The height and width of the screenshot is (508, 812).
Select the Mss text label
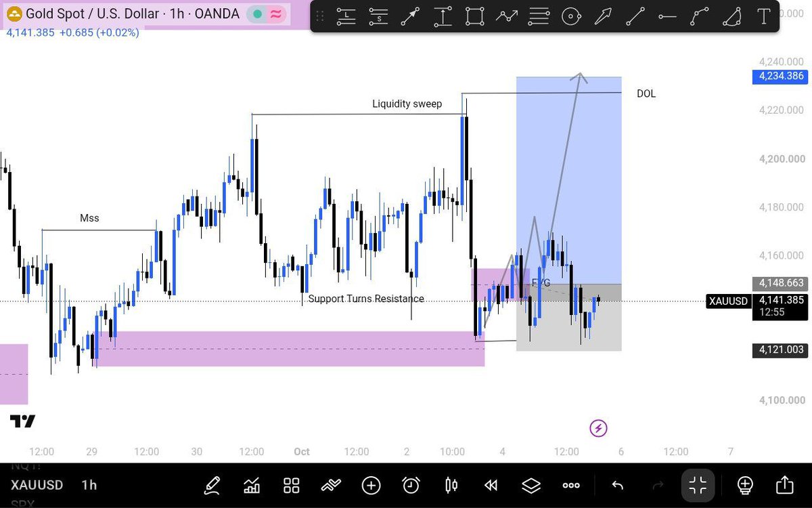(89, 218)
